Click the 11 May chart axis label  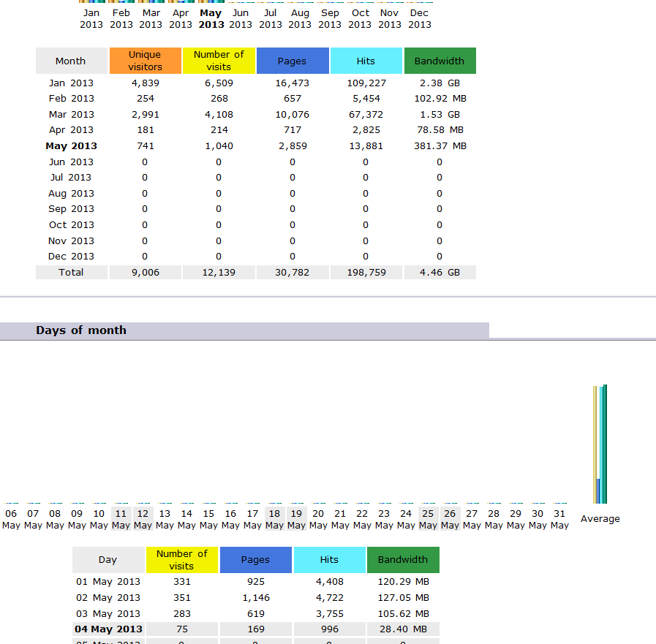coord(121,519)
